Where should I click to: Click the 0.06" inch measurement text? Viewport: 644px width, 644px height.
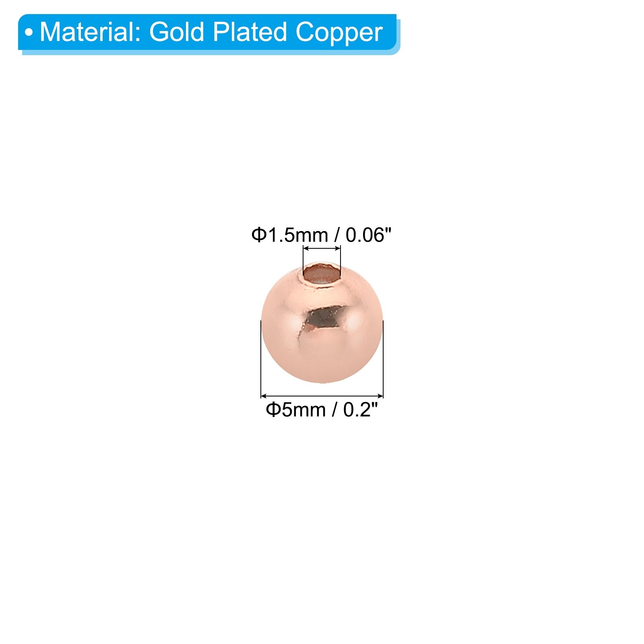[368, 235]
